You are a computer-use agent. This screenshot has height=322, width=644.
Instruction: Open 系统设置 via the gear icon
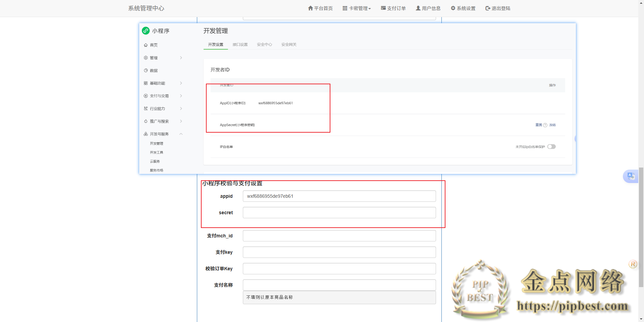click(x=453, y=8)
